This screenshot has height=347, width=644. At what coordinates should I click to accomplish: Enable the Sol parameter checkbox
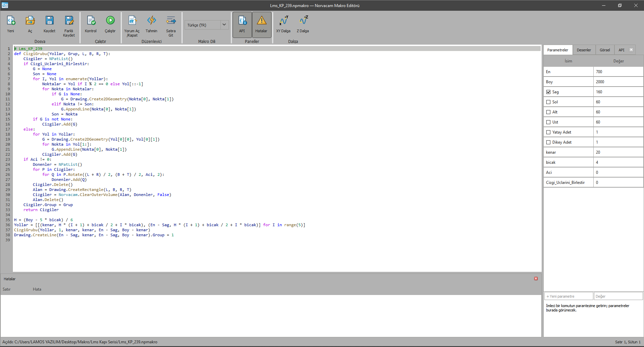(x=548, y=102)
